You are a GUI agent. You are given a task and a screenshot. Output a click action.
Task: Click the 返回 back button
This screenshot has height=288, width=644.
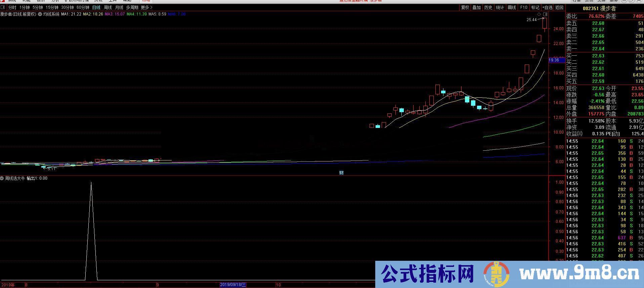click(559, 7)
